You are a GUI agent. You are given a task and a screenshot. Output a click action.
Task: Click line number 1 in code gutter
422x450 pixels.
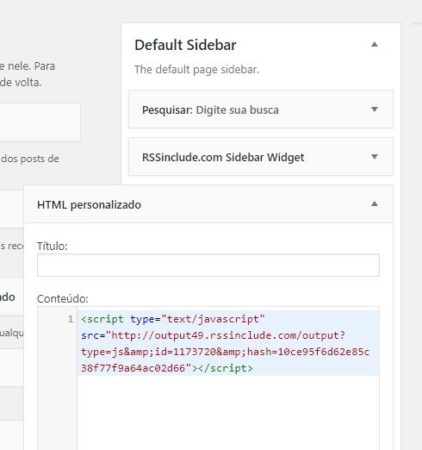pos(70,319)
